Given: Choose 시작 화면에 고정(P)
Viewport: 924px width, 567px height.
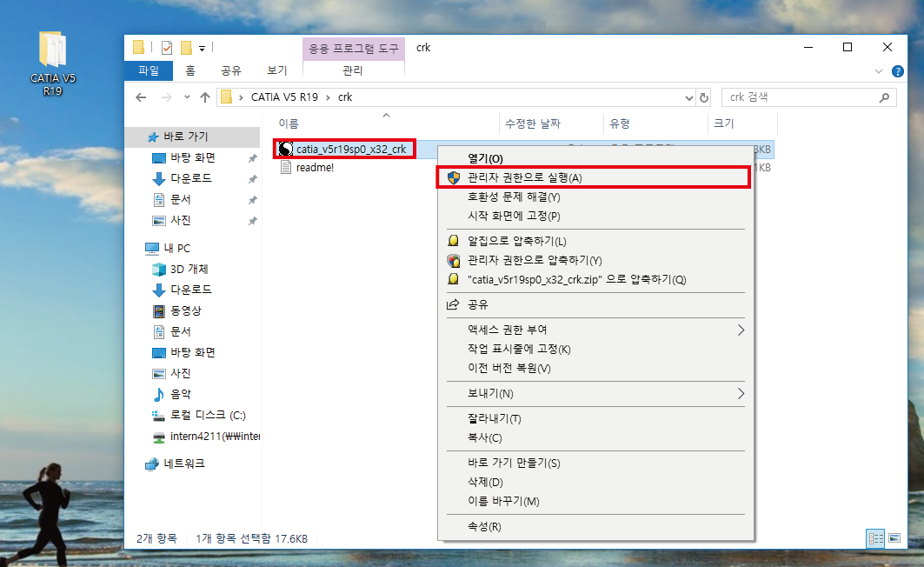Looking at the screenshot, I should tap(595, 216).
